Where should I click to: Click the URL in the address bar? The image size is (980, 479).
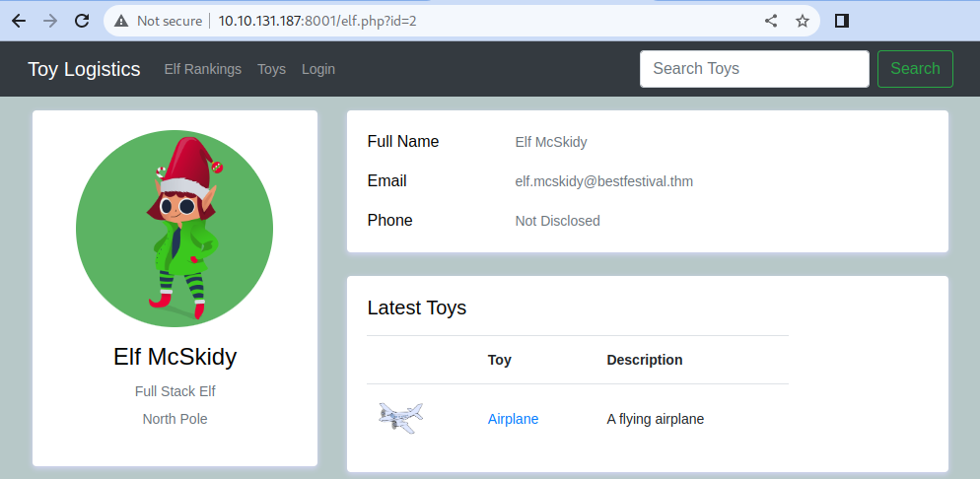tap(317, 21)
